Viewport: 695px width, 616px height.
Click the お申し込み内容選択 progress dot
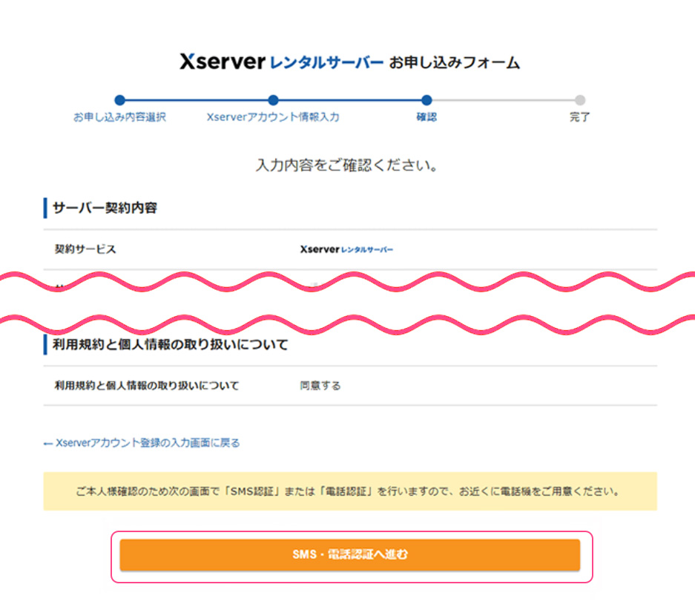[119, 100]
